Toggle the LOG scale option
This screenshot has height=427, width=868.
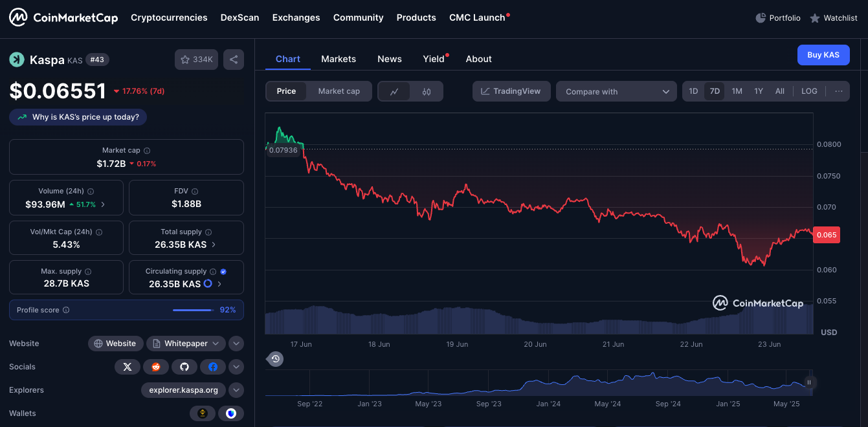click(x=809, y=91)
